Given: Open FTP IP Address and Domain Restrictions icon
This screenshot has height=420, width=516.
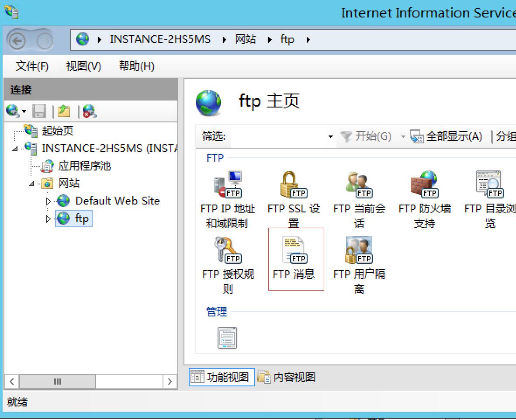Looking at the screenshot, I should click(x=228, y=199).
